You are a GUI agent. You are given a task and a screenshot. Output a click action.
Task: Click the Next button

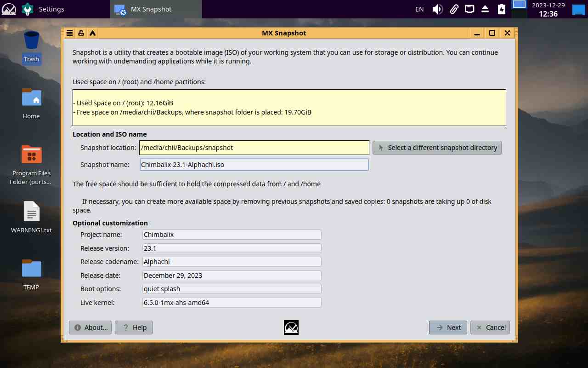[448, 328]
